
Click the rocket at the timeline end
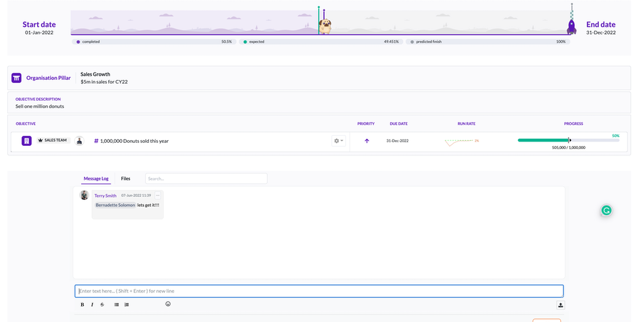coord(572,26)
